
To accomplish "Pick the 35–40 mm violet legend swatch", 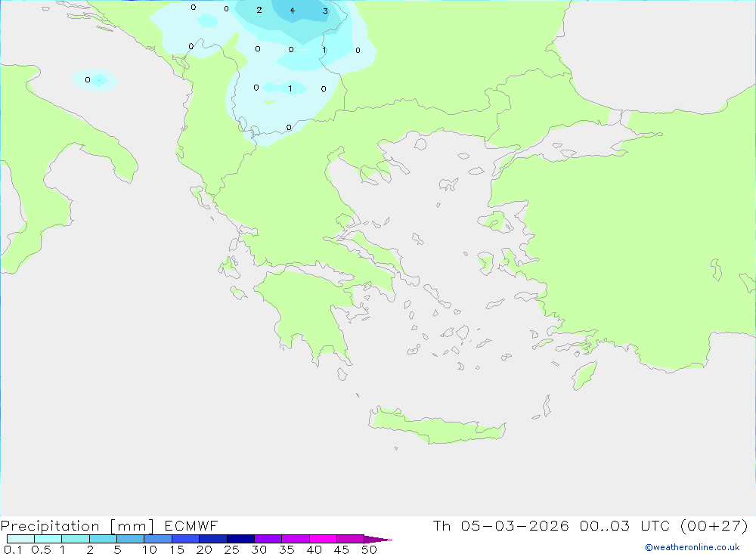I will [296, 539].
